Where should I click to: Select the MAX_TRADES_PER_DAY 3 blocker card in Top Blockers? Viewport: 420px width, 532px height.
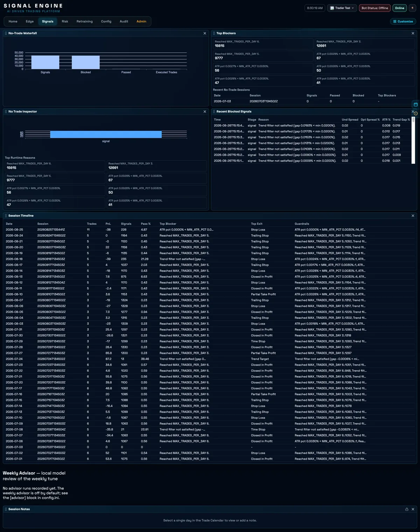click(365, 44)
